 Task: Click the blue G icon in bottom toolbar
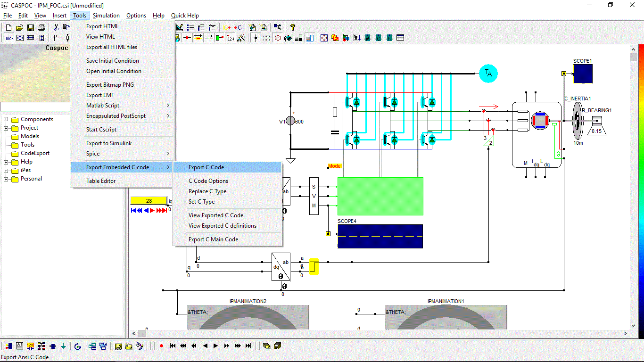tap(78, 346)
